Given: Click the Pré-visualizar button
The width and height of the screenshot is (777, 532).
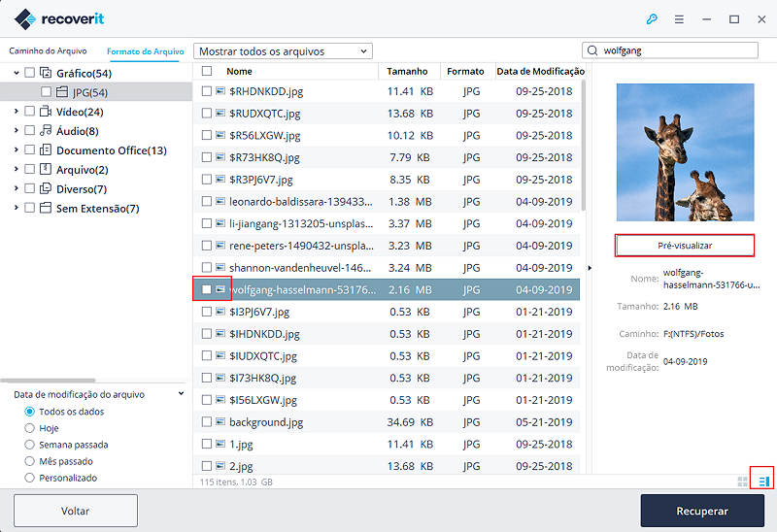Looking at the screenshot, I should point(685,246).
